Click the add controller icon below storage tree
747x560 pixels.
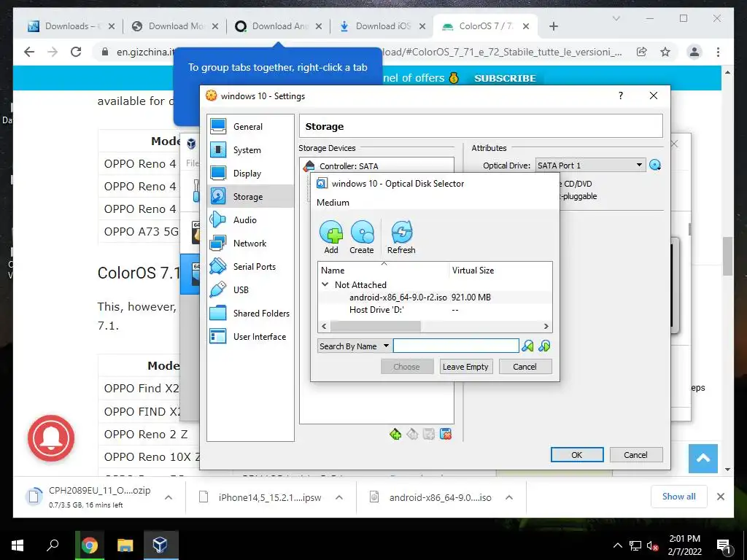click(x=395, y=434)
